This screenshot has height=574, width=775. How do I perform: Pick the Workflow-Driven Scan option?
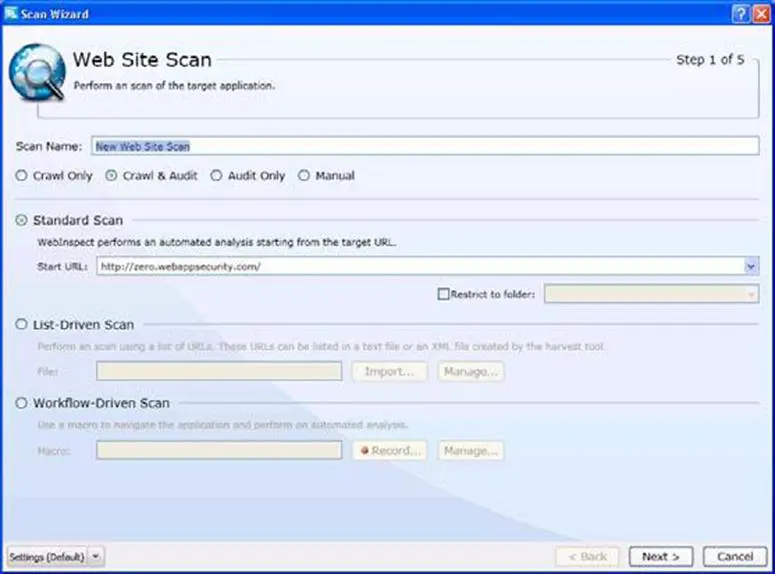[x=22, y=403]
